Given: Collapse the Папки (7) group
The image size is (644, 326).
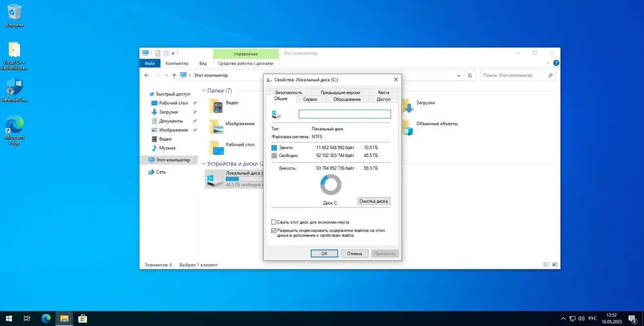Looking at the screenshot, I should [204, 90].
